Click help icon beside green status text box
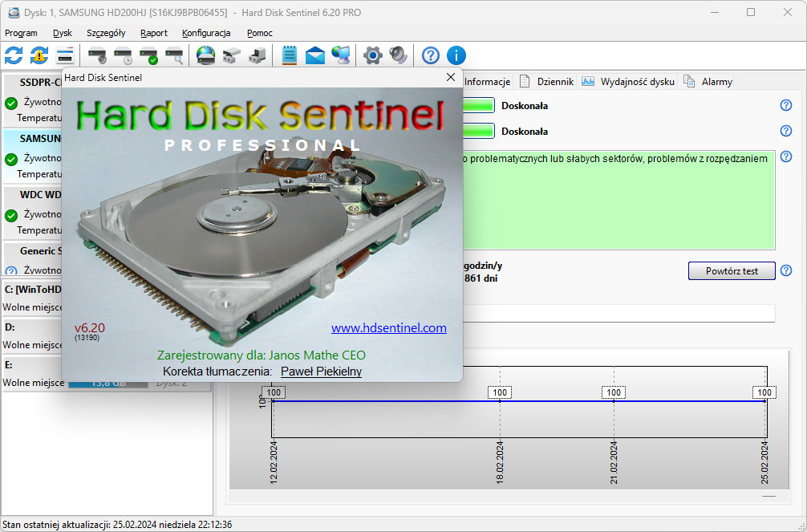 (x=786, y=156)
